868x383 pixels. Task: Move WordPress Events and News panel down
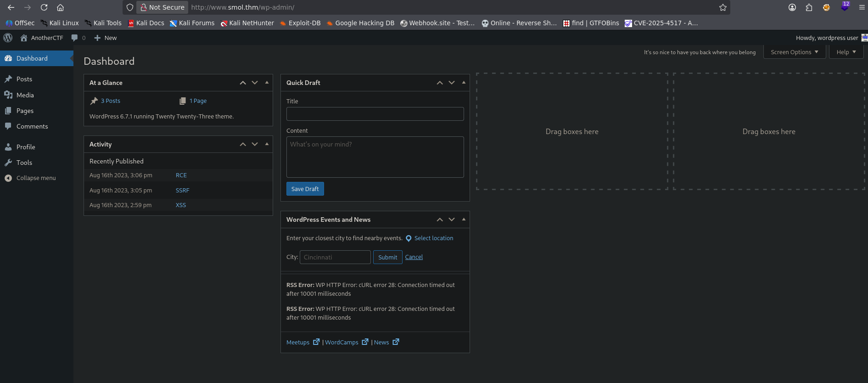point(452,220)
